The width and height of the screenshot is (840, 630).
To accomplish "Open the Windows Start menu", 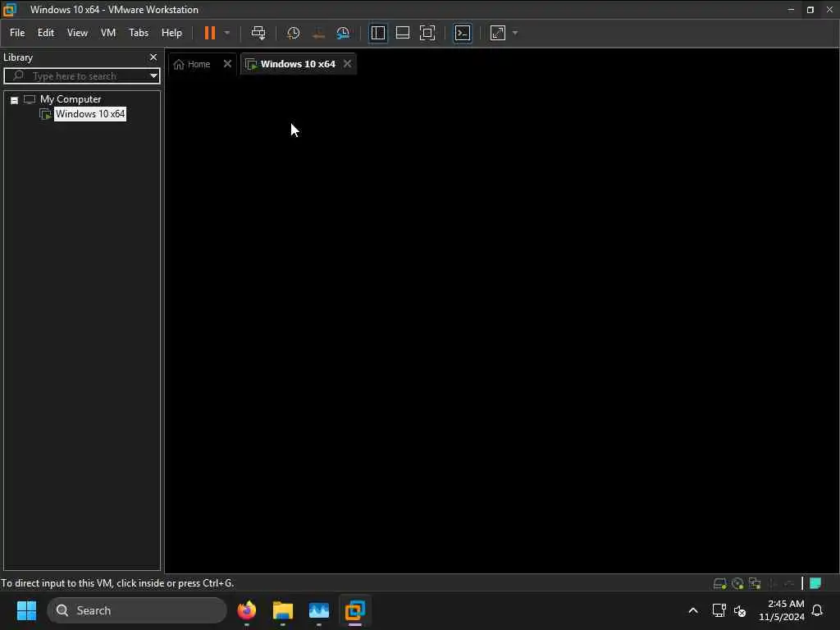I will 26,610.
